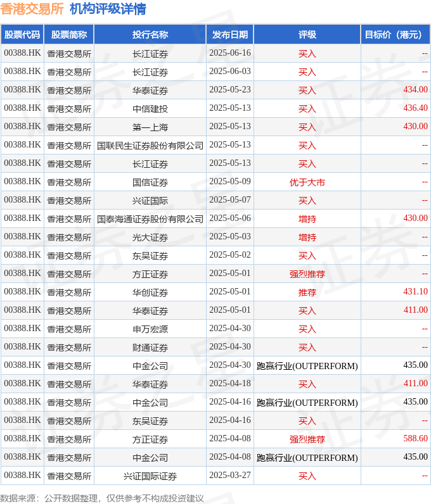The height and width of the screenshot is (504, 431).
Task: Click 方正证券 dated 2025-04-08
Action: (x=150, y=439)
